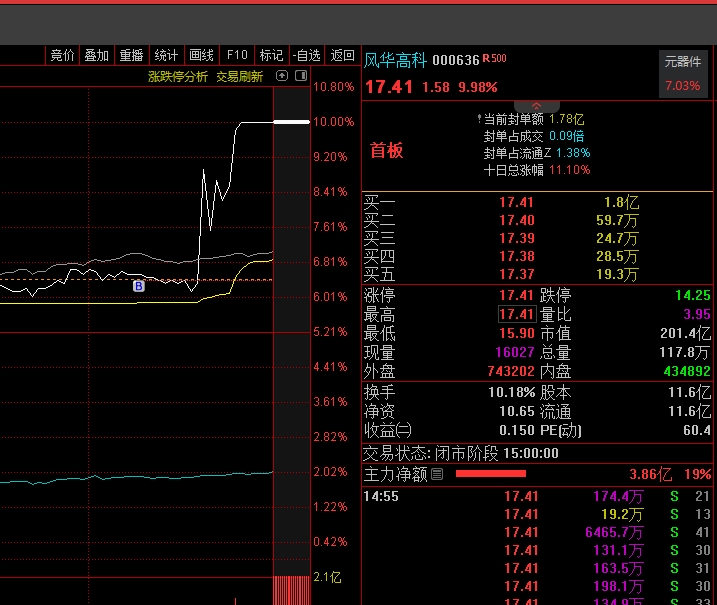The height and width of the screenshot is (605, 717).
Task: Open 统计 statistics
Action: click(x=166, y=55)
